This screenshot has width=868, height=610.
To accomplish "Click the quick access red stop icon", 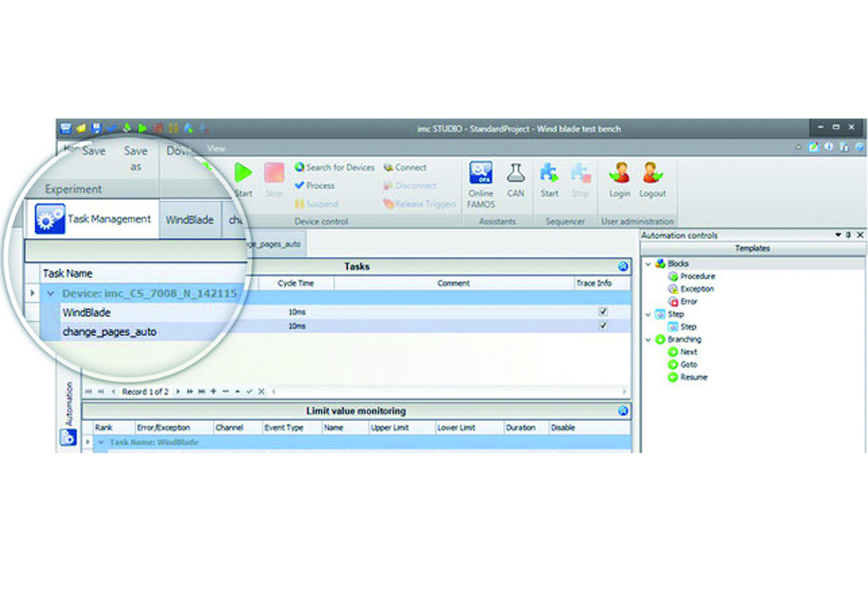I will coord(158,128).
